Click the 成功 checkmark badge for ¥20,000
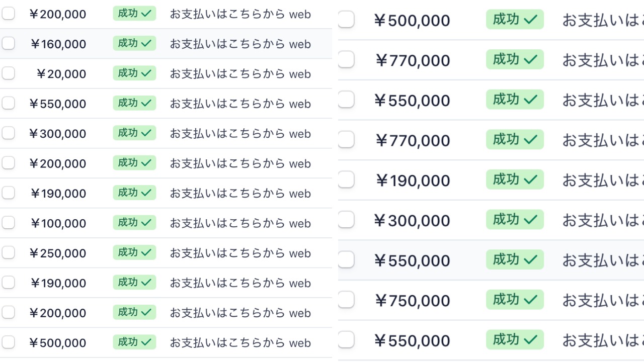The width and height of the screenshot is (644, 362). pos(134,73)
